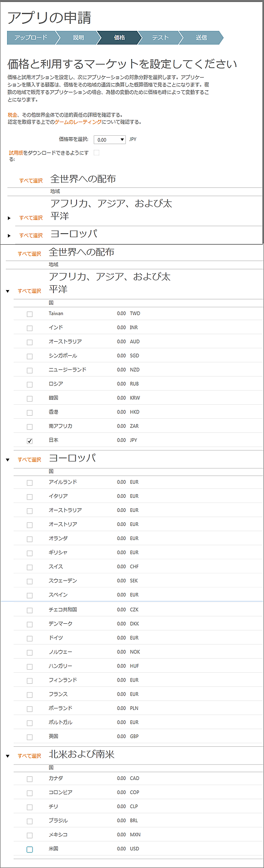This screenshot has height=868, width=264.
Task: Uncheck the 日本 JPY checkbox
Action: pyautogui.click(x=29, y=441)
